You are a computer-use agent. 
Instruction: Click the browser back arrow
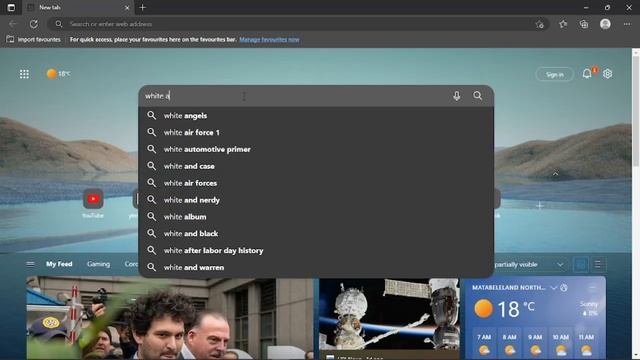[x=13, y=24]
